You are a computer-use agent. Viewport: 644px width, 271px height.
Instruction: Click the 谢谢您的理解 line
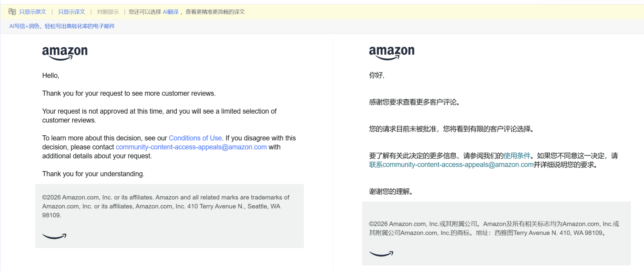pos(391,192)
